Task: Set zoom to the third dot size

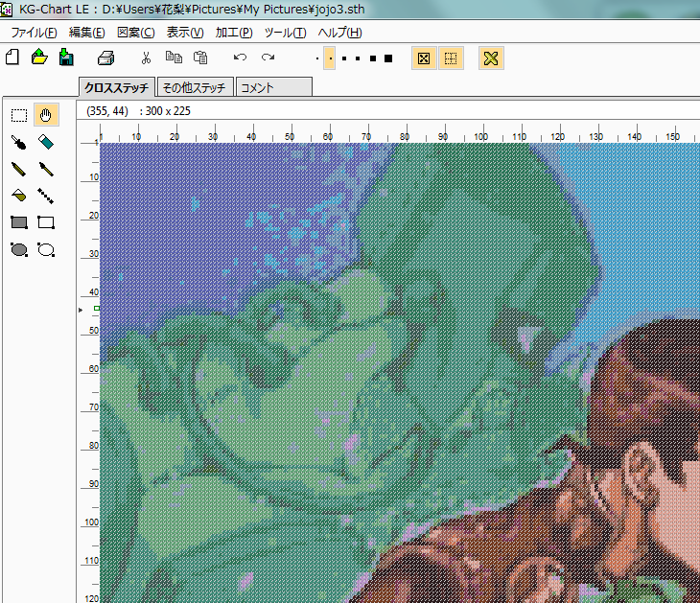Action: [x=344, y=58]
